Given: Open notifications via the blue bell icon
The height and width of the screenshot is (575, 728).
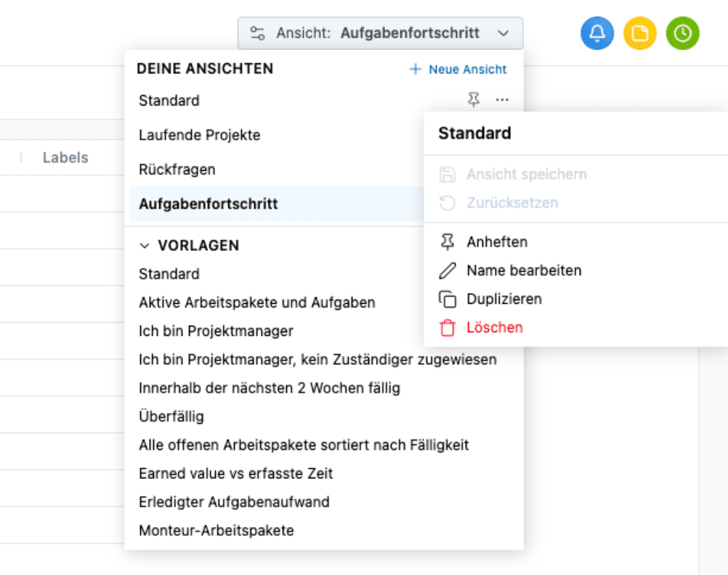Looking at the screenshot, I should point(597,33).
